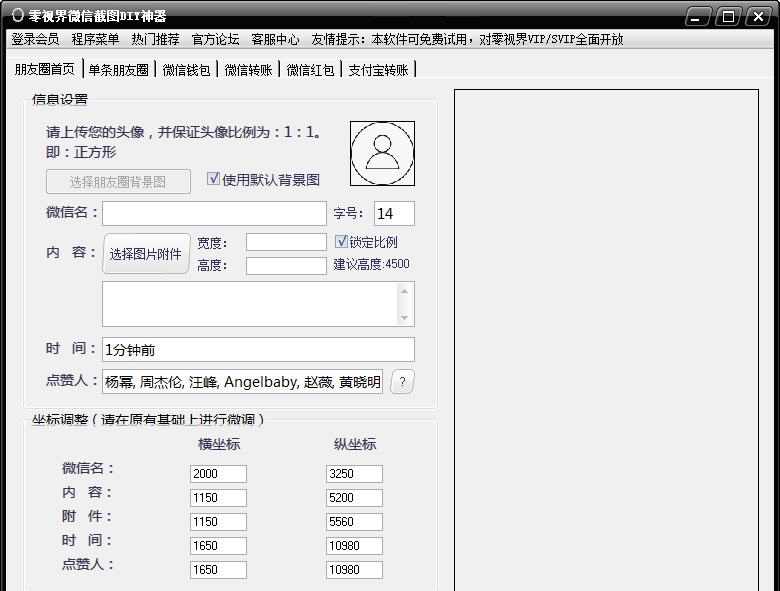This screenshot has width=780, height=591.
Task: Click the default avatar profile picture
Action: click(x=382, y=153)
